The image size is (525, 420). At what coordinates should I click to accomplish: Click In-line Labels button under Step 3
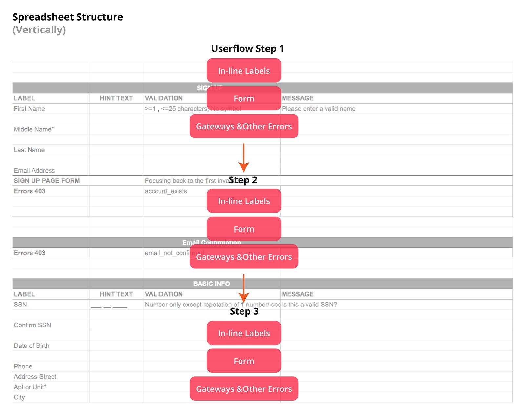tap(244, 333)
